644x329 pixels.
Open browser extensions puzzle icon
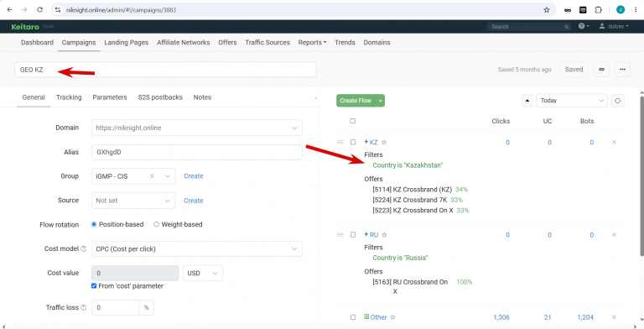click(x=598, y=10)
